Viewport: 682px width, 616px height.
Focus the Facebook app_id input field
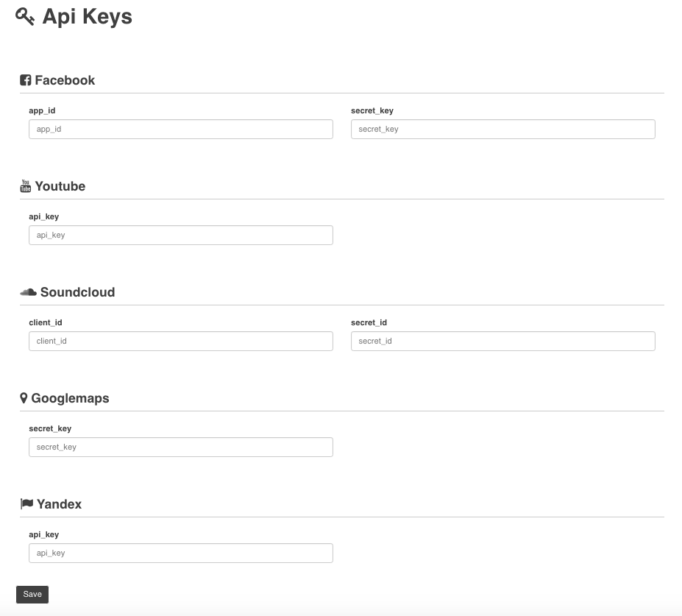click(180, 130)
